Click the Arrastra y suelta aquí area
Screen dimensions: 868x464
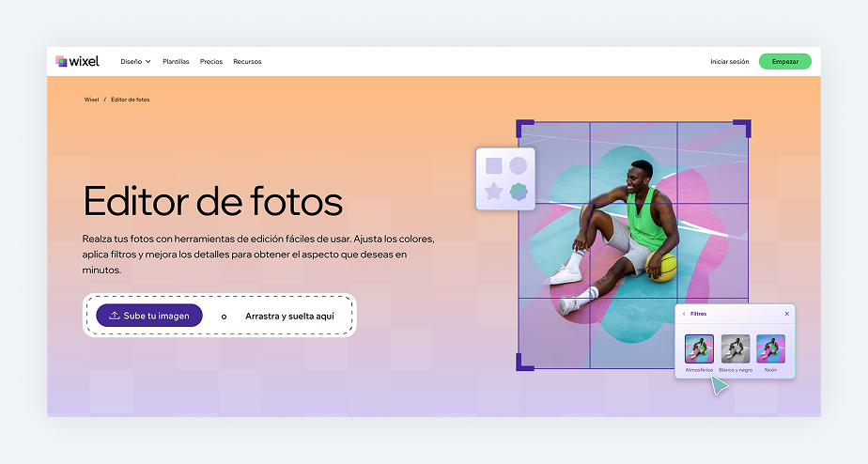[289, 317]
